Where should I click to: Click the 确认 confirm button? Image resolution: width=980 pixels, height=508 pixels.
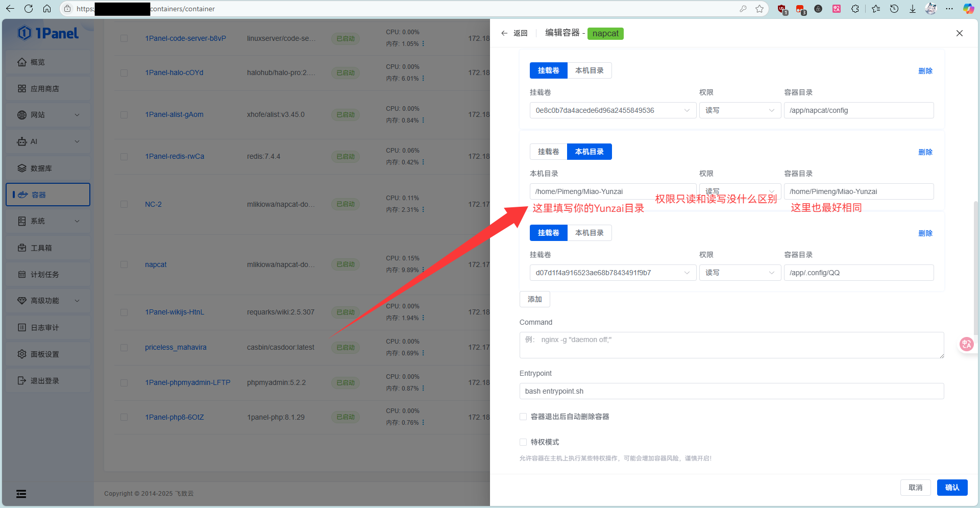point(952,488)
